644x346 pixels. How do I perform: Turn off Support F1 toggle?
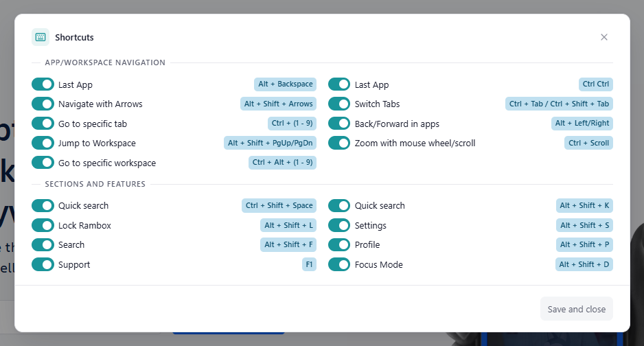pyautogui.click(x=43, y=264)
